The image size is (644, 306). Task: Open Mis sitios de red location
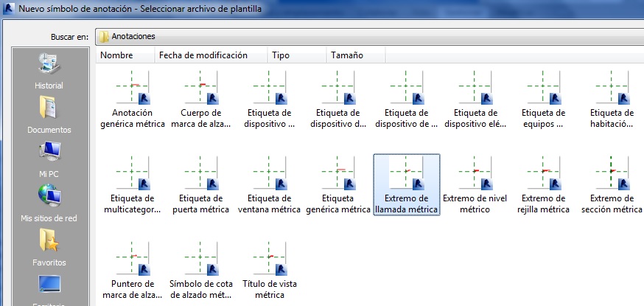pos(49,203)
